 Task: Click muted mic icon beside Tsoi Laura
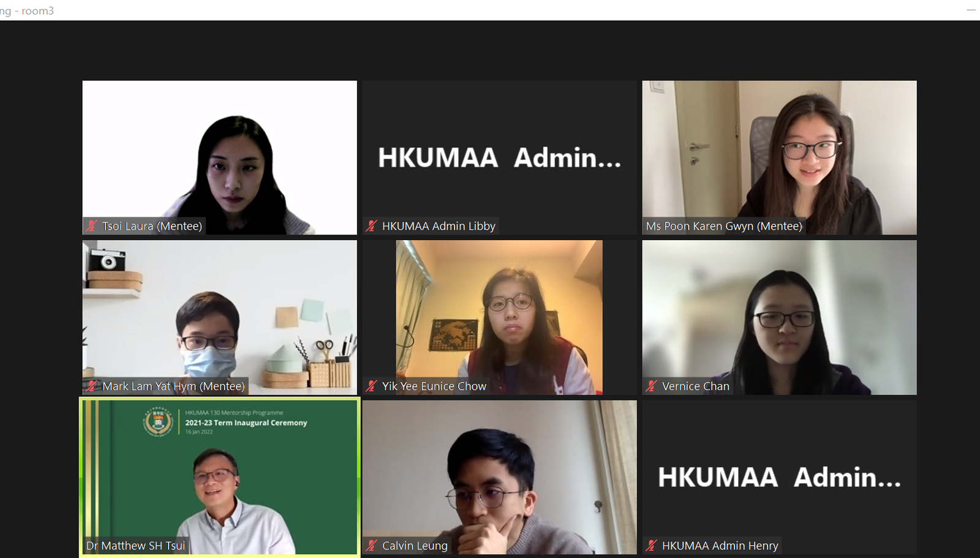click(x=92, y=226)
